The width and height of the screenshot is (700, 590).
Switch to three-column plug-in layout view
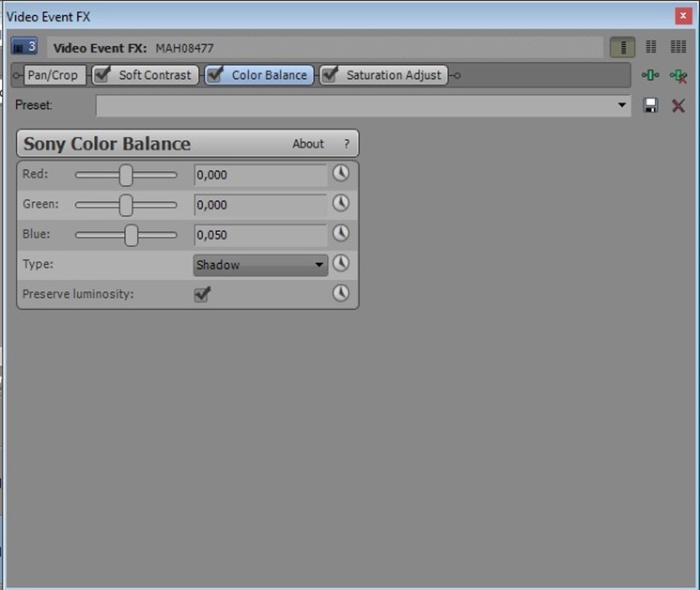point(678,47)
